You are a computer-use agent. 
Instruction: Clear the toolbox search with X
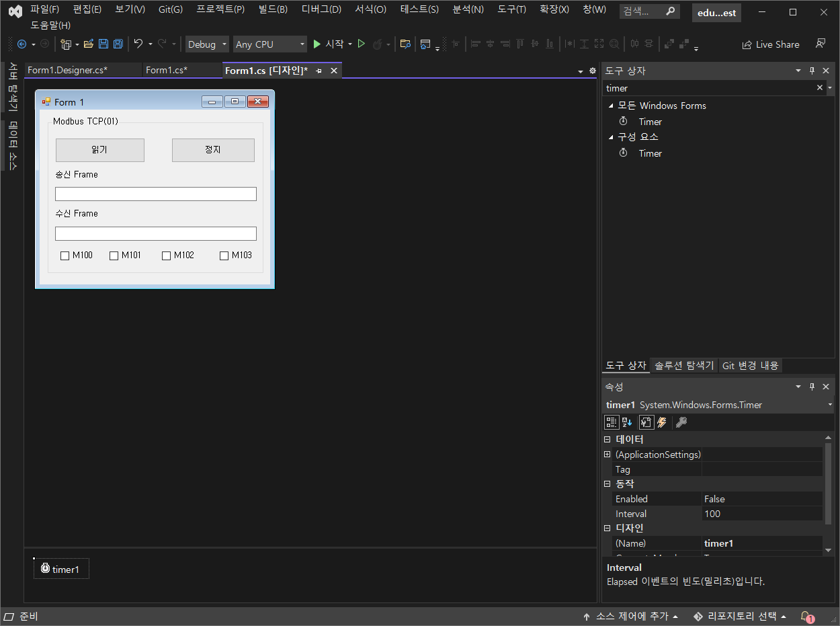pos(819,88)
